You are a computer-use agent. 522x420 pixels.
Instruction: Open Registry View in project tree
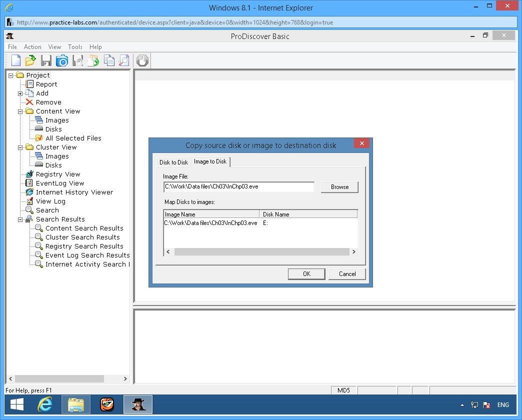[x=57, y=174]
